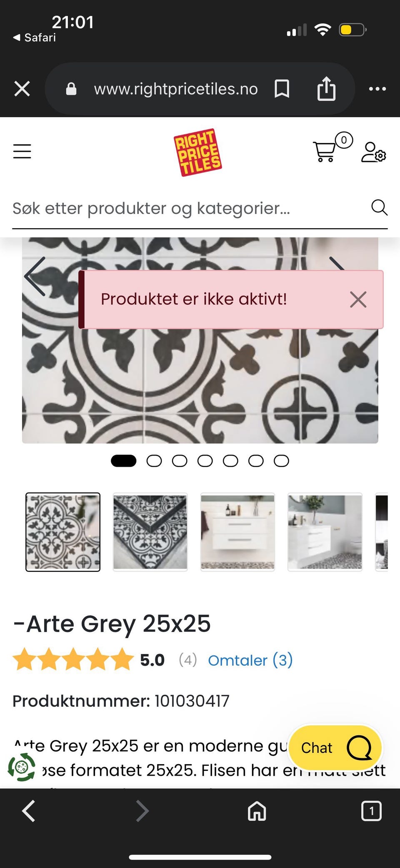View the white vanity cabinet thumbnail
The width and height of the screenshot is (400, 868).
(x=237, y=532)
